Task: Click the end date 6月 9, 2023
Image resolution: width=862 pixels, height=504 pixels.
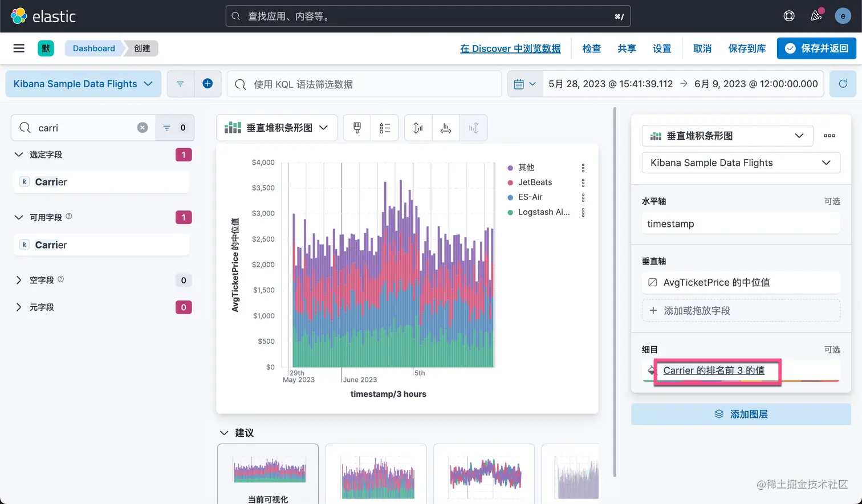Action: (756, 84)
